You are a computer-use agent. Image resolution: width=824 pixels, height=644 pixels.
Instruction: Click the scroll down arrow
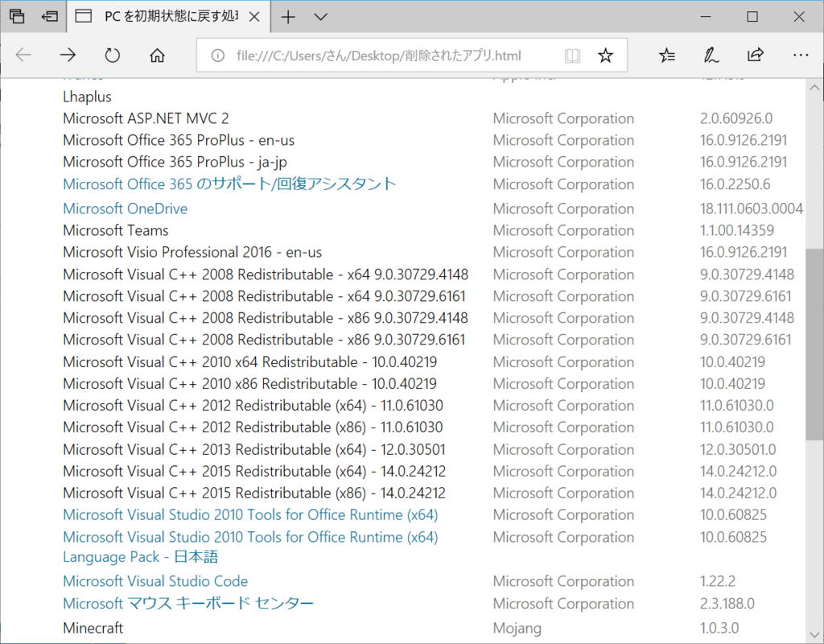(x=814, y=634)
